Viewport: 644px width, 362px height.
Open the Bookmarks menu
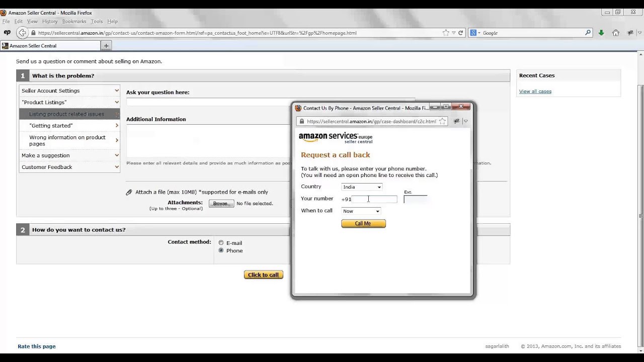tap(74, 22)
